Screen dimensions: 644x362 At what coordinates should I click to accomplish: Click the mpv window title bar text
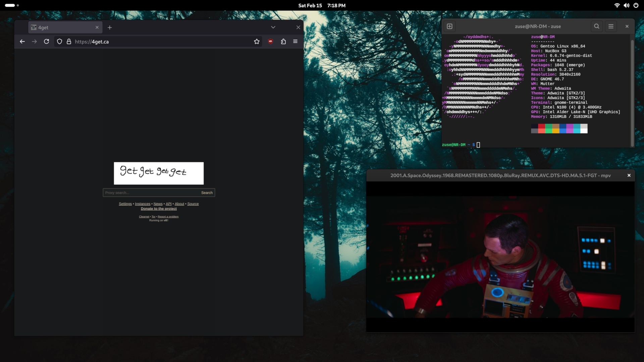(500, 175)
